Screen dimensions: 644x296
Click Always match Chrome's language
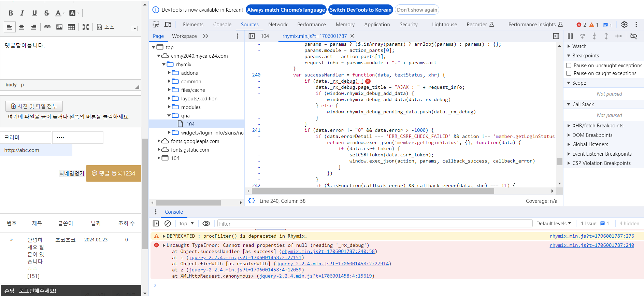click(286, 10)
